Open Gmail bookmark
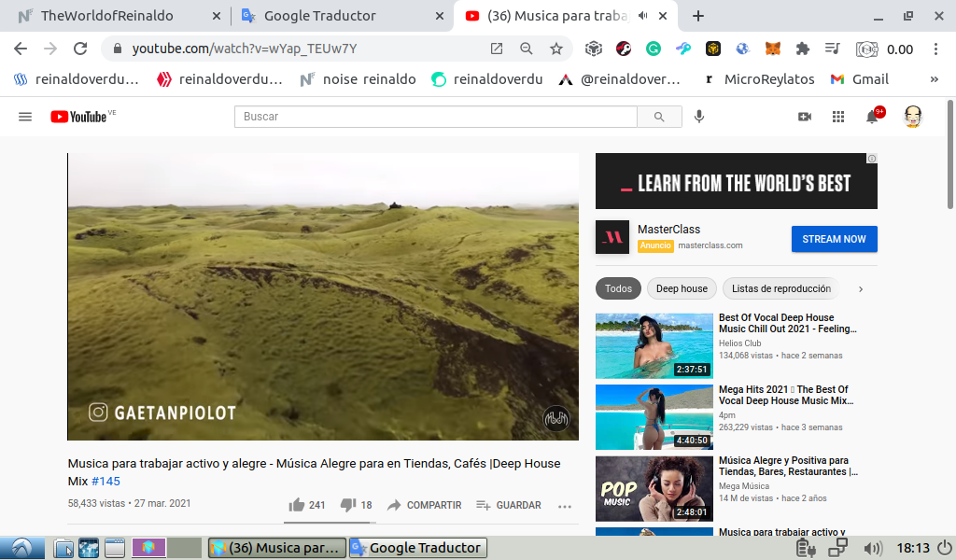Image resolution: width=956 pixels, height=560 pixels. pyautogui.click(x=860, y=79)
